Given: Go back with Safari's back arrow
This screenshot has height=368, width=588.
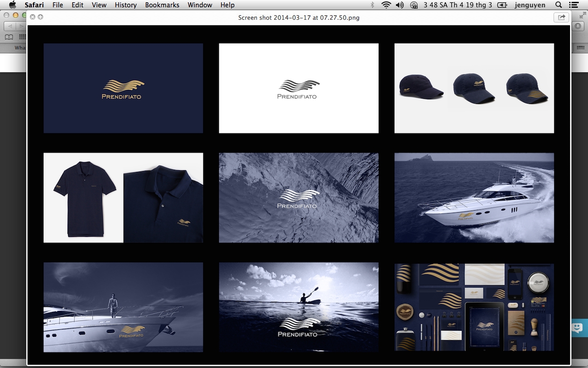Looking at the screenshot, I should [10, 26].
